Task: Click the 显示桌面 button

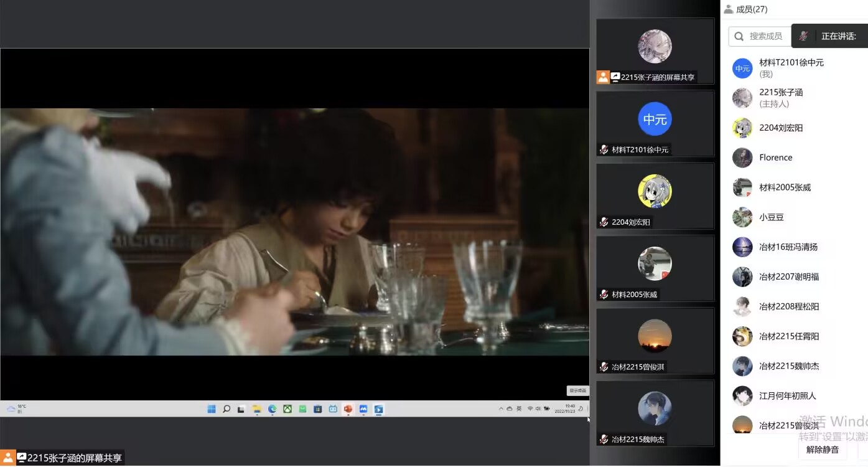Action: (x=577, y=391)
